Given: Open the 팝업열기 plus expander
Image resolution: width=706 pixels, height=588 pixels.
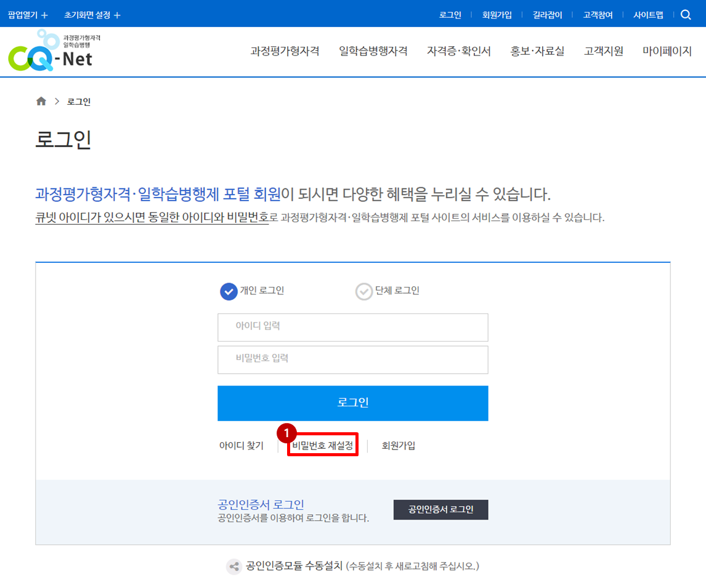Looking at the screenshot, I should click(28, 15).
